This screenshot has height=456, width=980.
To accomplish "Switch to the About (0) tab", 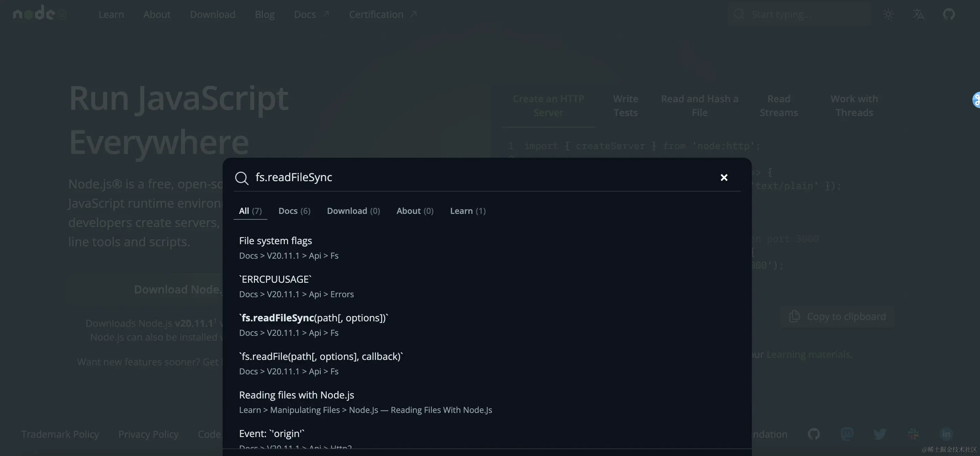I will coord(415,211).
